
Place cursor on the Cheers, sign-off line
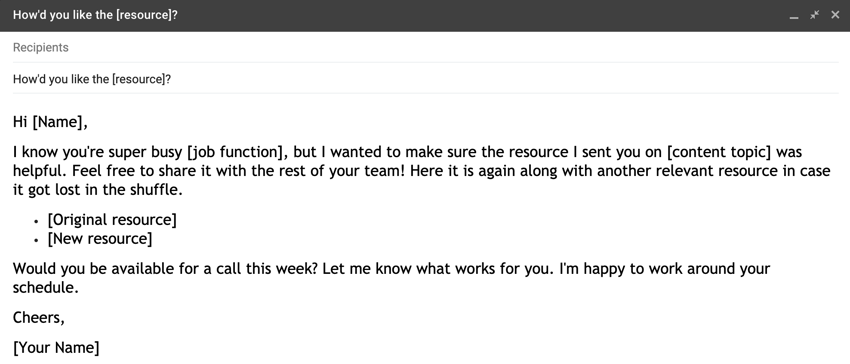pyautogui.click(x=39, y=318)
